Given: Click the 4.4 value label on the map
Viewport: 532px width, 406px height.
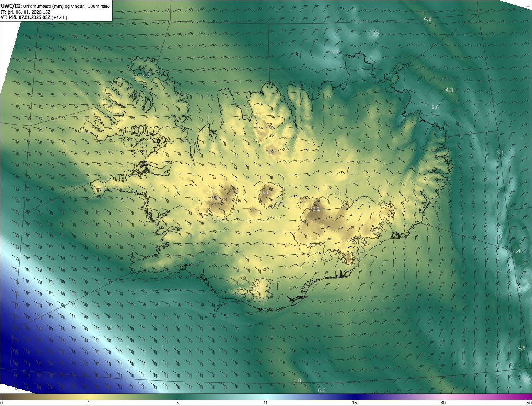Looking at the screenshot, I should click(x=517, y=252).
